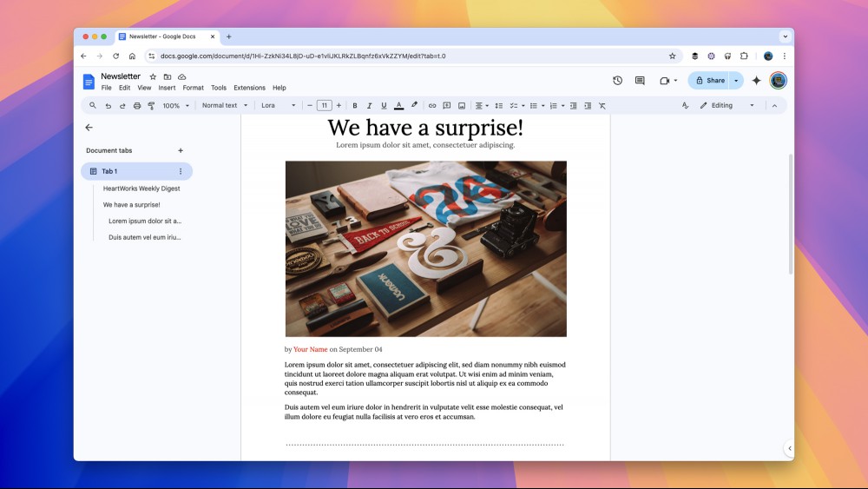
Task: View the cloud save status
Action: click(181, 77)
